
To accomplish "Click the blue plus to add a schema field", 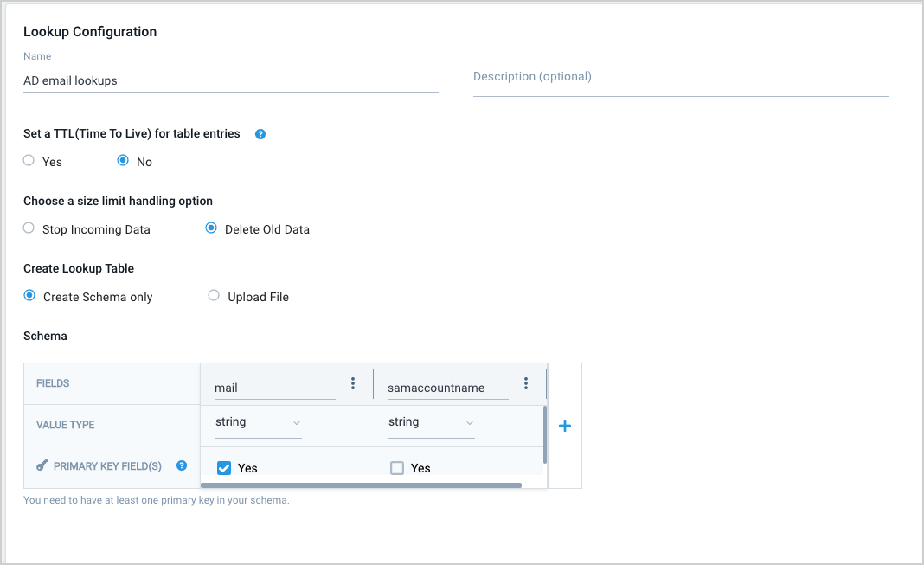I will (x=564, y=425).
